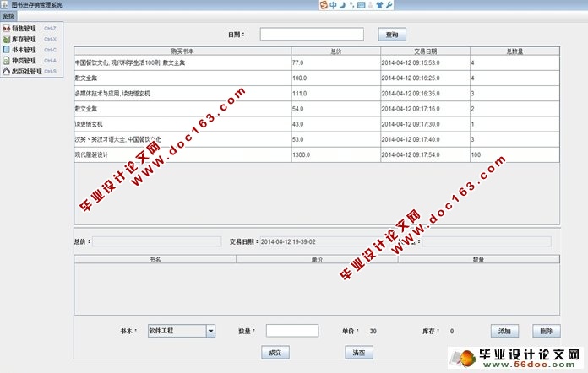
Task: Select the row starting with 汉英、英汉习语大全
Action: 317,140
